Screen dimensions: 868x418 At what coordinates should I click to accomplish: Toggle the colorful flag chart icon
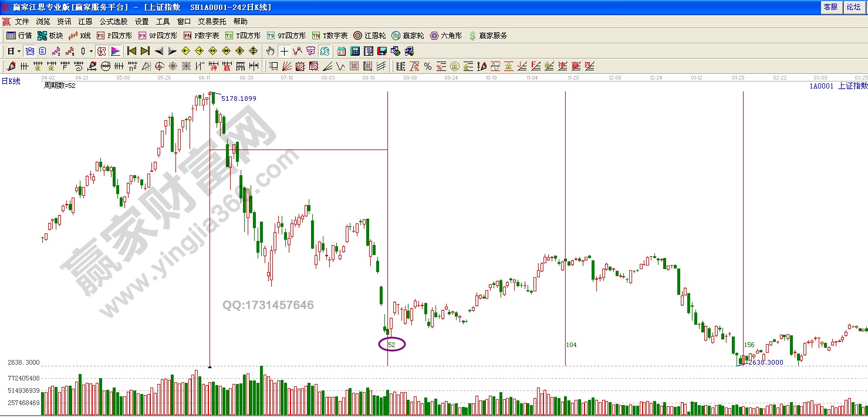[116, 51]
